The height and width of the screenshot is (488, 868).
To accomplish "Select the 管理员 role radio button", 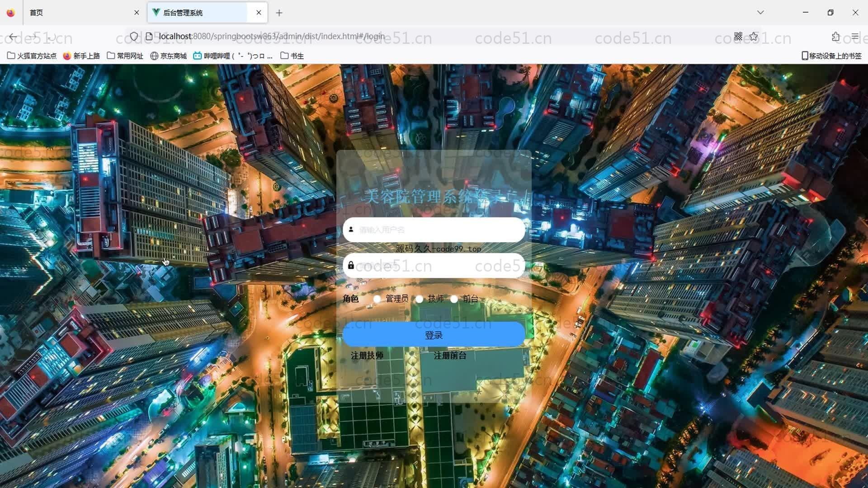I will (x=377, y=299).
